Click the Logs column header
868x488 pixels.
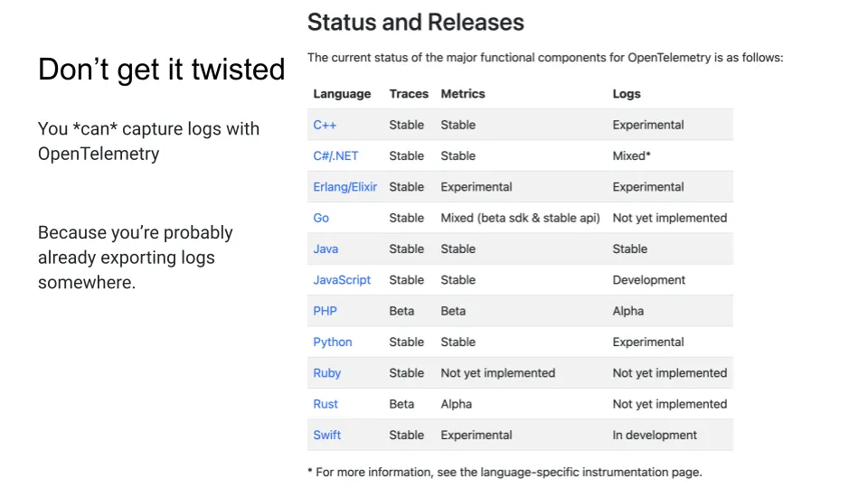click(626, 94)
